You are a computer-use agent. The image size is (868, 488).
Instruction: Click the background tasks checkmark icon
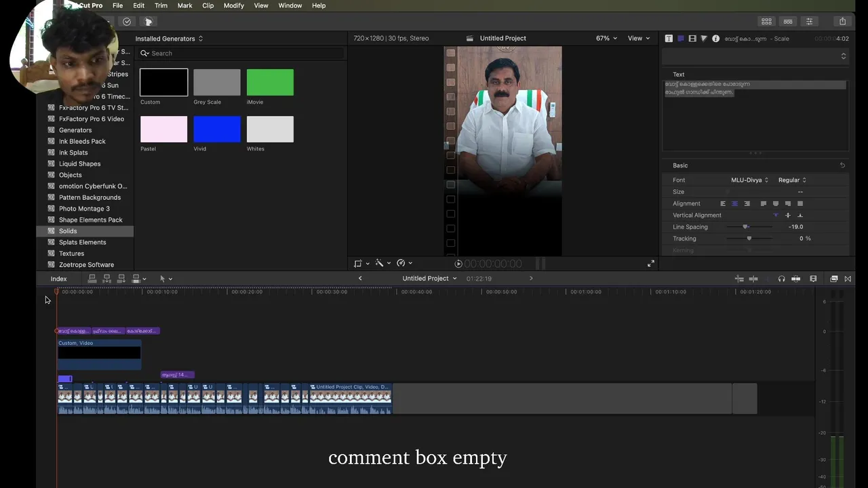click(x=127, y=22)
